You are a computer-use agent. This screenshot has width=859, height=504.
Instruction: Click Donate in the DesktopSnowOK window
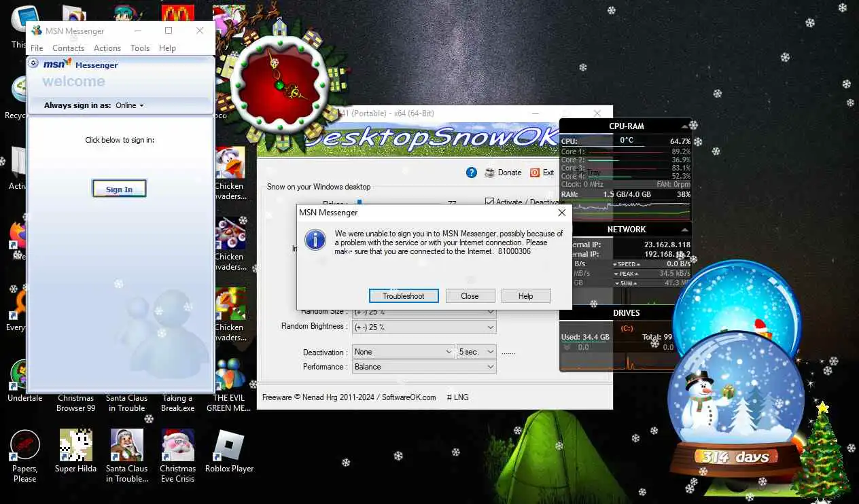(x=510, y=173)
